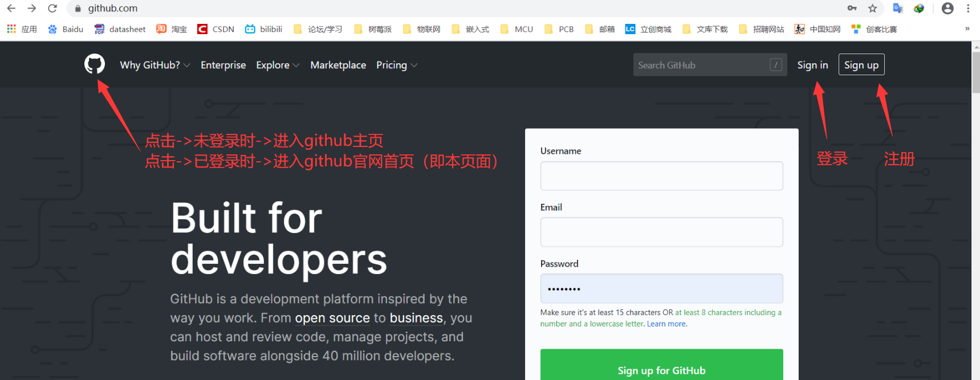Open the datasheet bookmark
This screenshot has height=380, width=980.
click(x=120, y=29)
